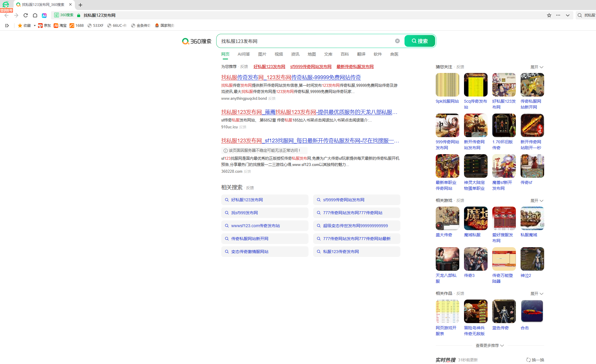The height and width of the screenshot is (364, 596).
Task: Click the 5cq传奇发布站 thumbnail
Action: pos(476,85)
